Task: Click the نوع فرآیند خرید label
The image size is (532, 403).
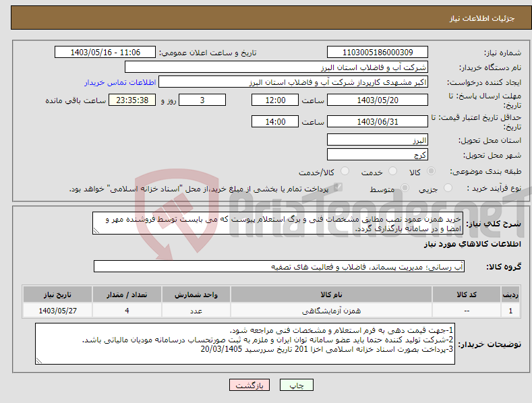Action: point(494,188)
